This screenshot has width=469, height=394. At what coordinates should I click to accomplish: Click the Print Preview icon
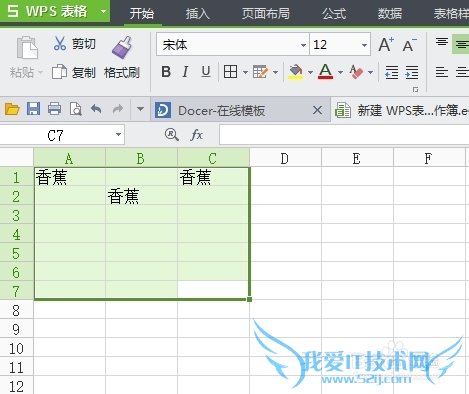pyautogui.click(x=76, y=109)
